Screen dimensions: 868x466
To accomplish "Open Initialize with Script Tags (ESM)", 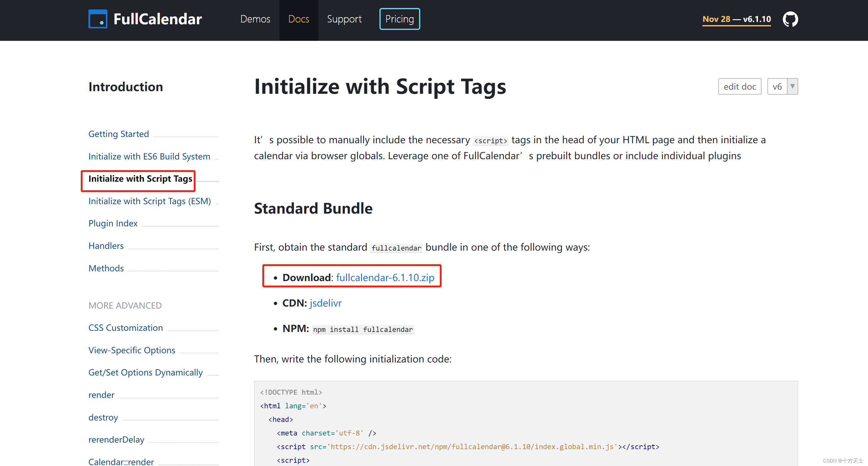I will pyautogui.click(x=150, y=201).
